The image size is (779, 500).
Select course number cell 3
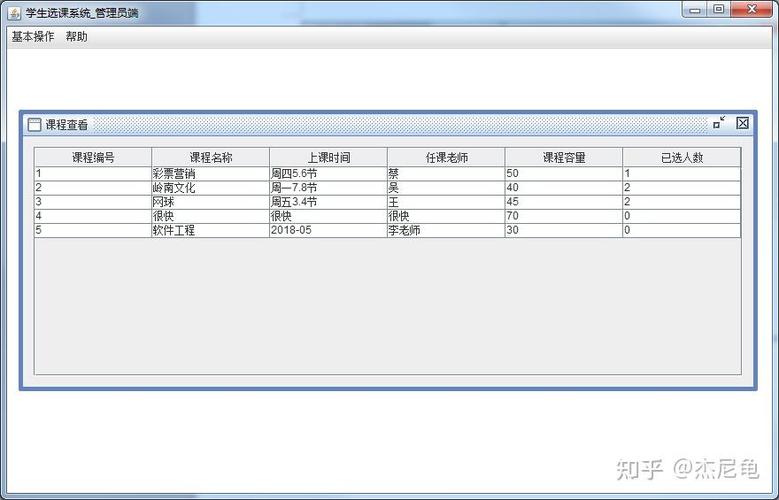93,202
